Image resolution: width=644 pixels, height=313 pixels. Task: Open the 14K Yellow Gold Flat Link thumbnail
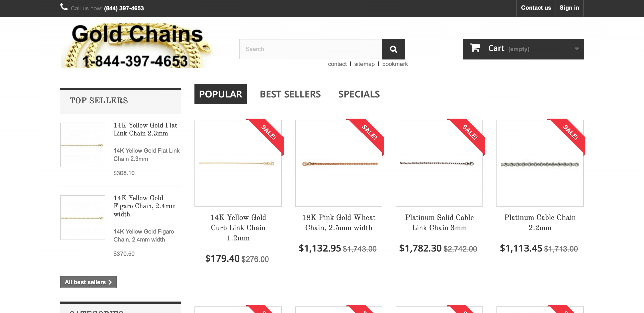click(83, 145)
